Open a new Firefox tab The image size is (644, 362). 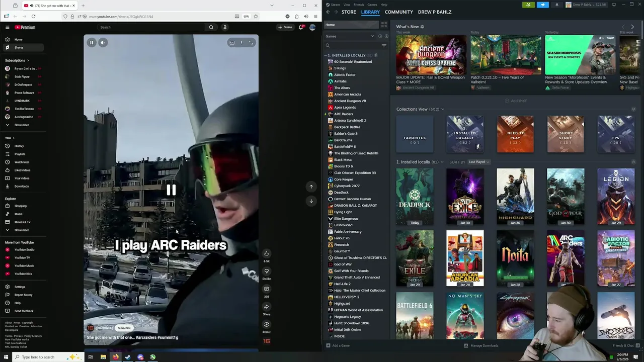point(83,6)
